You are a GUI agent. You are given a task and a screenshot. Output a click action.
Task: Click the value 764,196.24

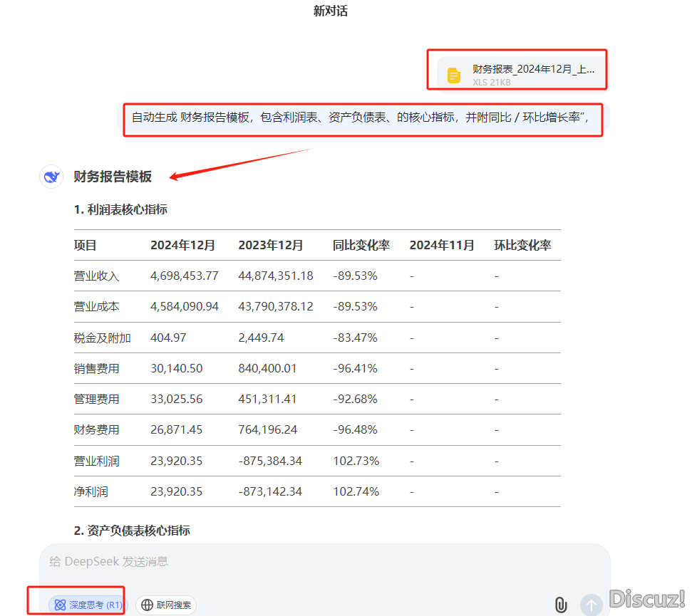click(x=267, y=429)
